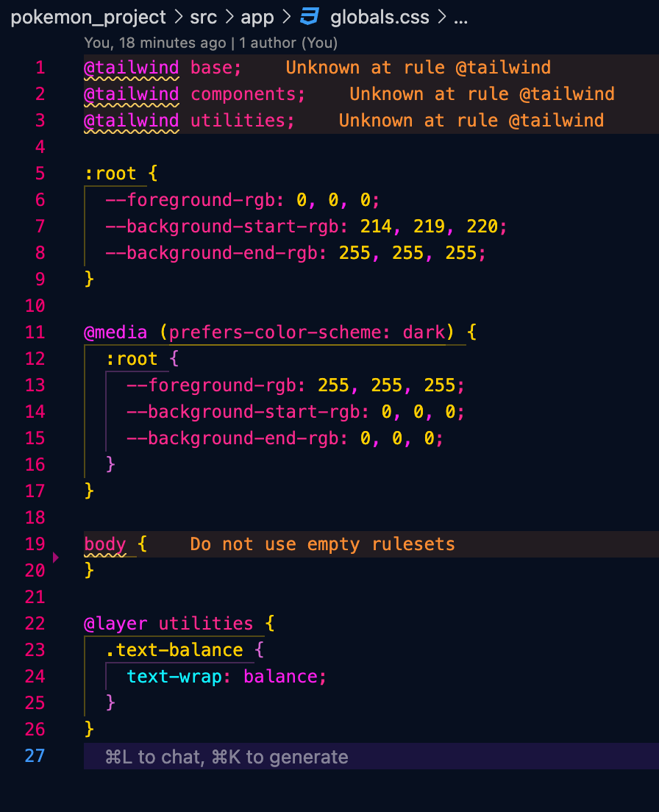Click the CSS file icon in breadcrumb
The image size is (659, 812).
[310, 17]
